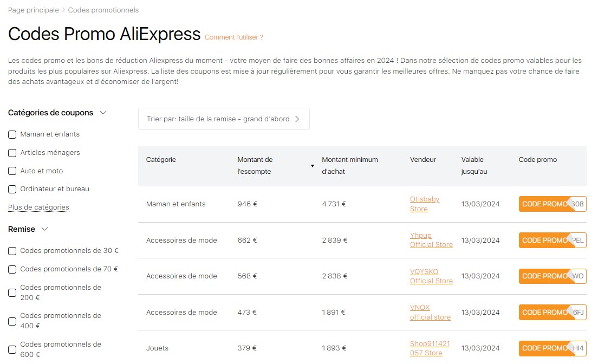
Task: Open the Trier par sort selector
Action: pos(224,119)
